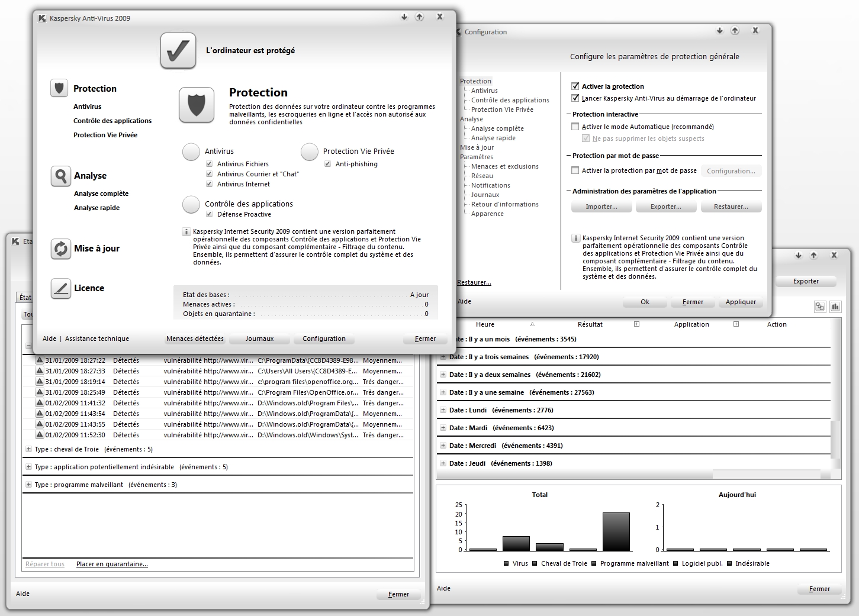Image resolution: width=859 pixels, height=616 pixels.
Task: Select Notifications in Configuration tree
Action: coord(491,185)
